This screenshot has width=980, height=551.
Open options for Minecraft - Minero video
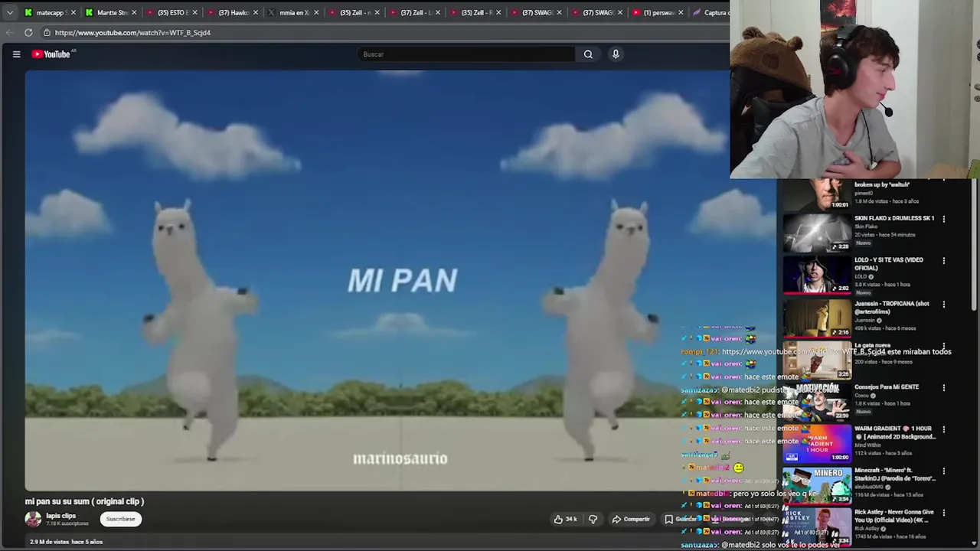pyautogui.click(x=943, y=471)
